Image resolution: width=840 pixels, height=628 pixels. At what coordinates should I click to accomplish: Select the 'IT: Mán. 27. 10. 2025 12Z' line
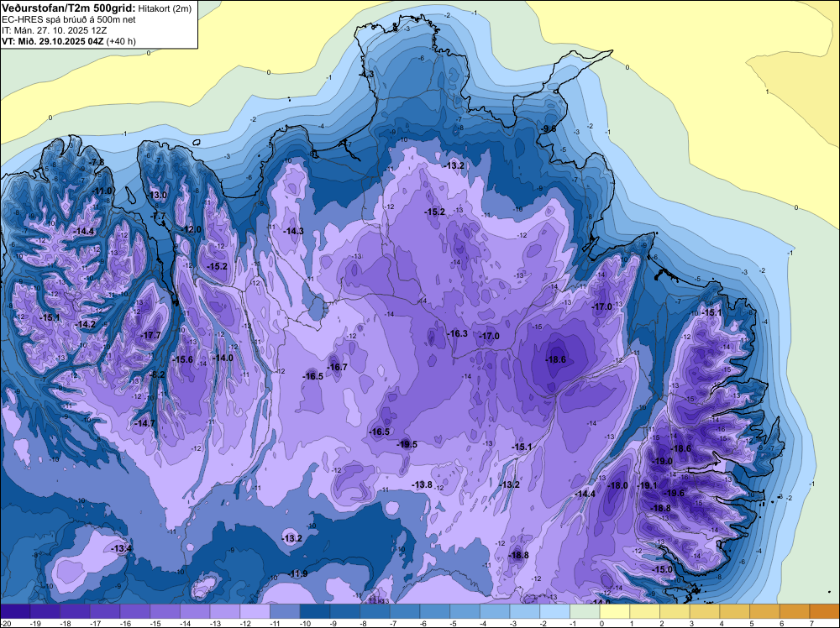point(55,30)
